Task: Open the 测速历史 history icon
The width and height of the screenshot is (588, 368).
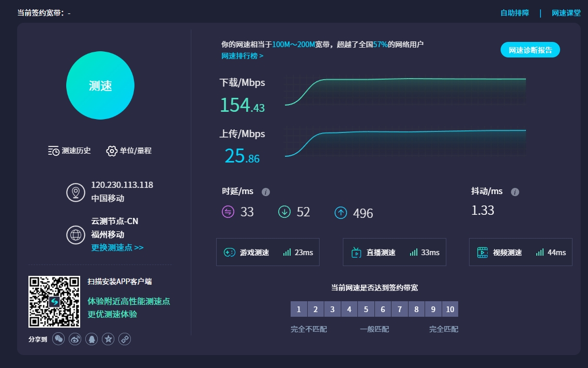Action: [53, 151]
